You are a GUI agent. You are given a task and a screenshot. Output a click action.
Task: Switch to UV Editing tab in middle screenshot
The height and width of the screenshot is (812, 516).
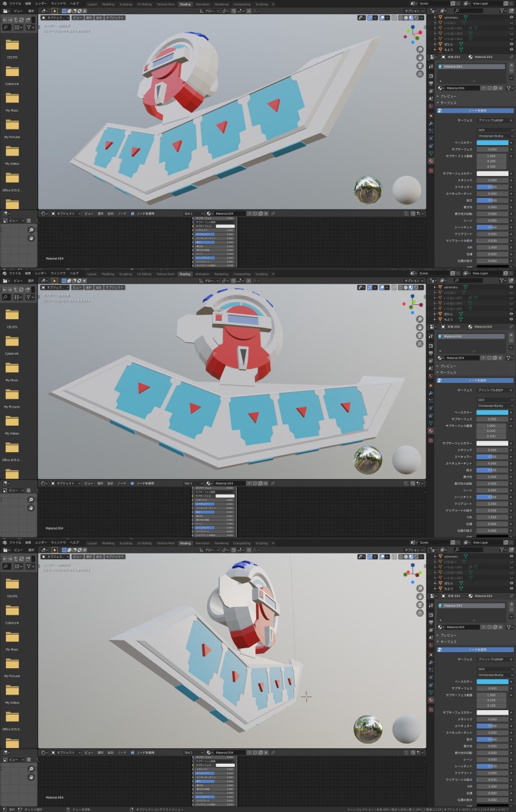(x=144, y=273)
